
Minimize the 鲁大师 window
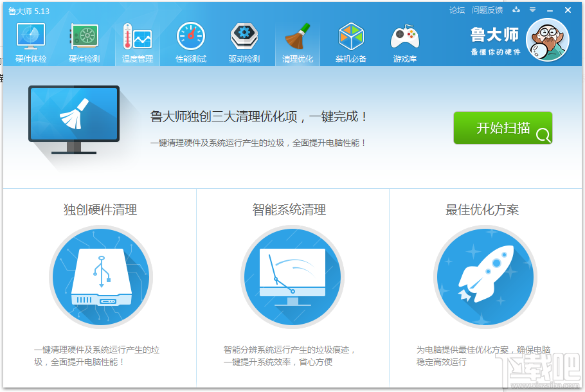(x=550, y=10)
